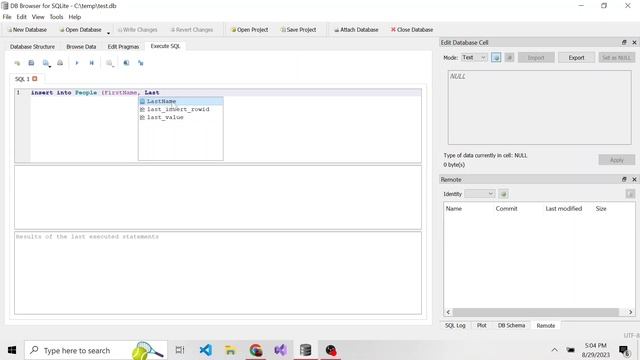Click the Open tab icon in SQL toolbar
This screenshot has height=360, width=640.
tap(17, 63)
